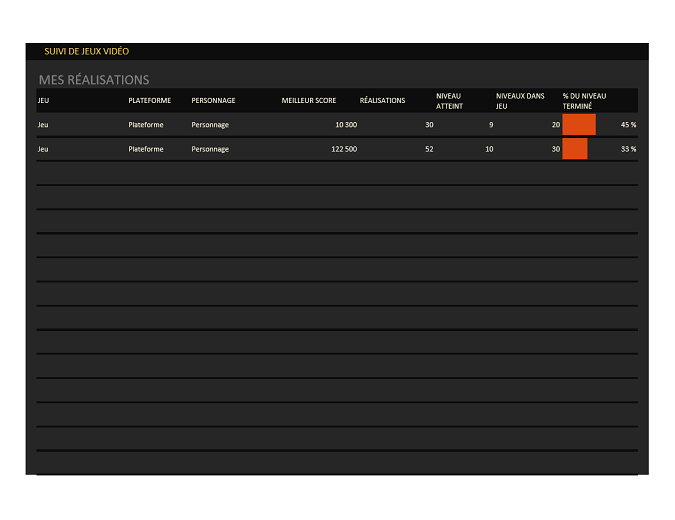Select the MEILLEUR SCORE column header
Screen dimensions: 675x520
click(x=308, y=101)
